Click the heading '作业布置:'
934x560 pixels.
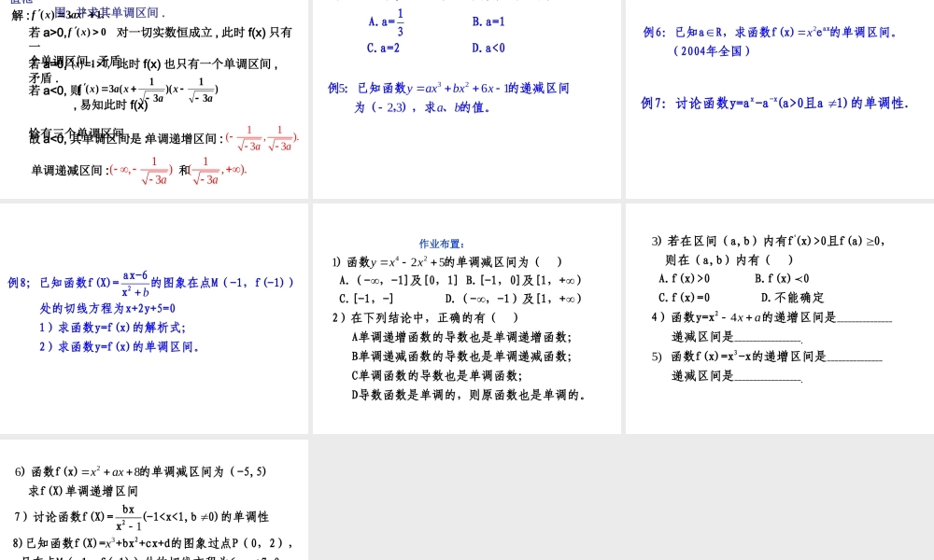[442, 244]
